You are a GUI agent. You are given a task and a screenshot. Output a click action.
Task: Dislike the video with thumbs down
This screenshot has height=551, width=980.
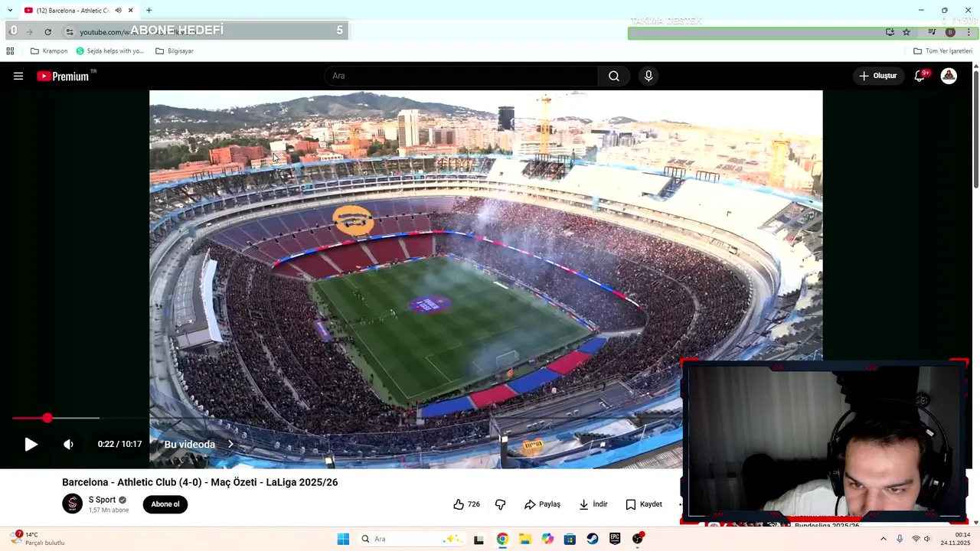coord(500,504)
